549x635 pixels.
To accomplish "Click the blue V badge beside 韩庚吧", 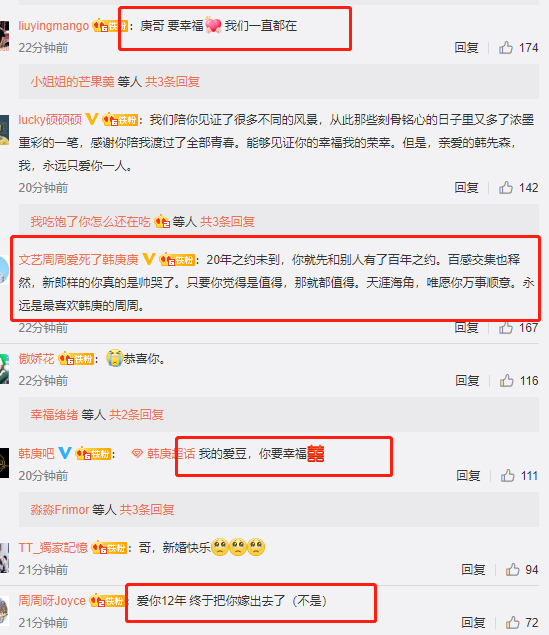I will click(x=65, y=453).
